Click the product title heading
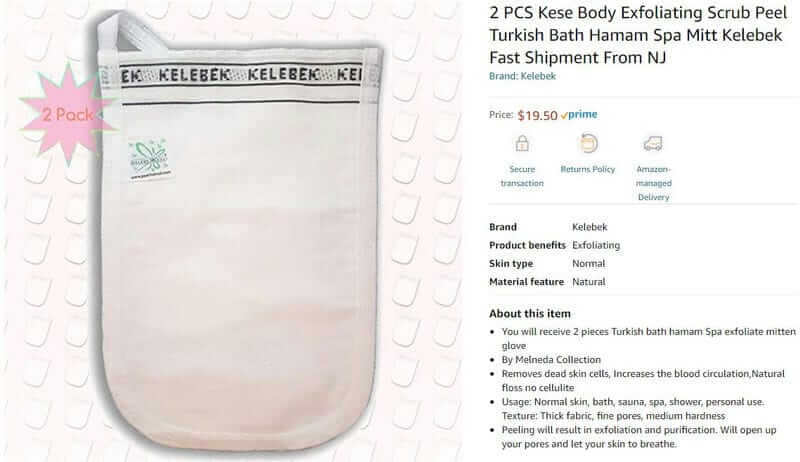The width and height of the screenshot is (800, 462). pos(638,35)
